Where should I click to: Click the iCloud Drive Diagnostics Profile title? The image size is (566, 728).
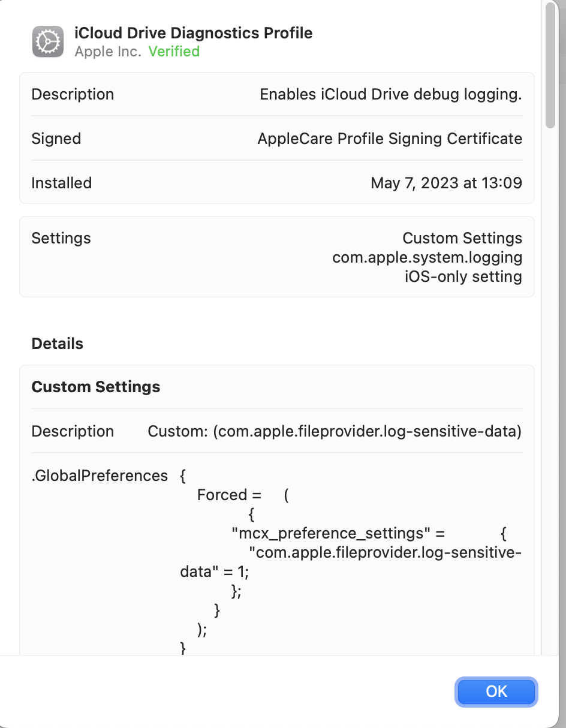193,32
